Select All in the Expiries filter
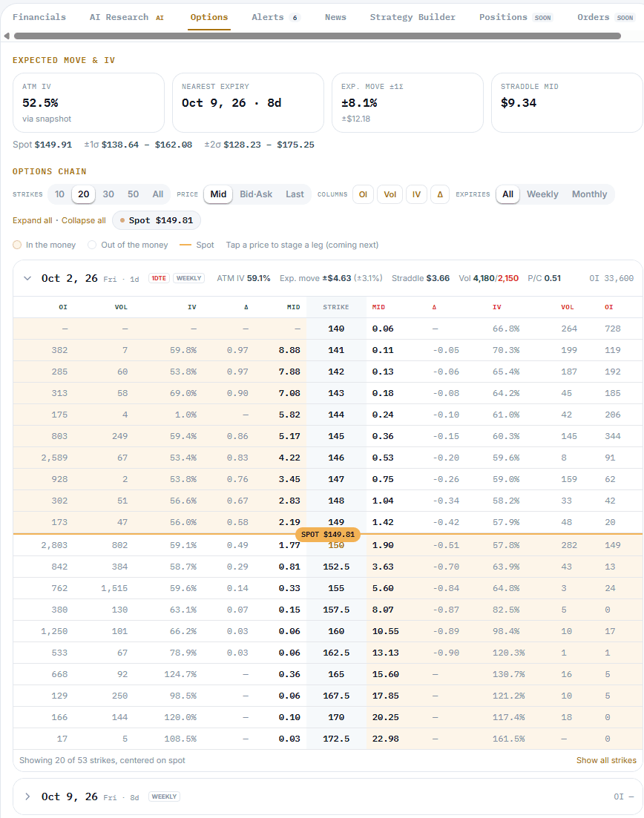The width and height of the screenshot is (644, 818). 507,194
